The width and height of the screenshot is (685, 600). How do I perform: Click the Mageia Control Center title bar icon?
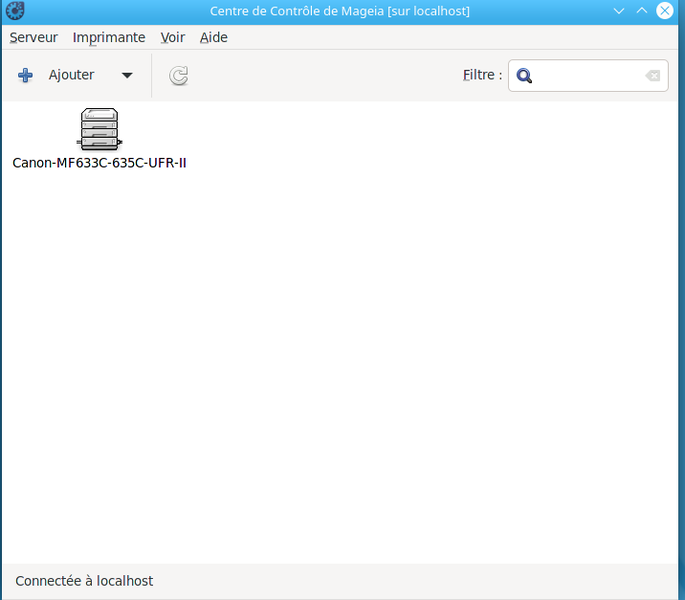tap(15, 10)
